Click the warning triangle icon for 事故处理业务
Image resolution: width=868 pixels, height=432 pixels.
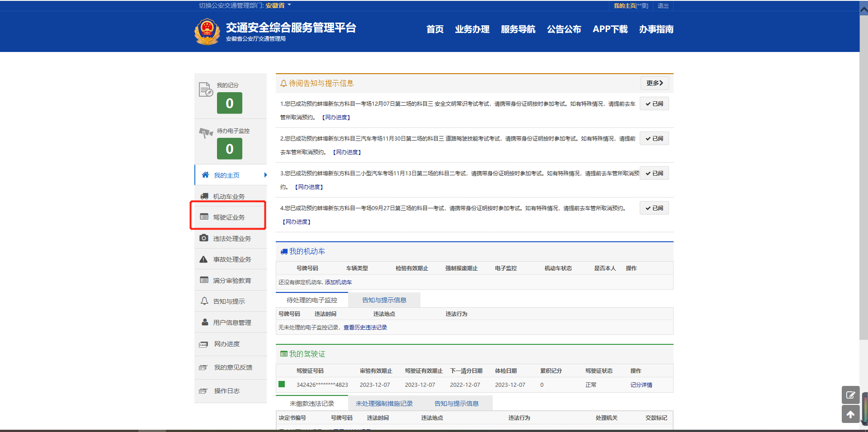click(x=204, y=259)
